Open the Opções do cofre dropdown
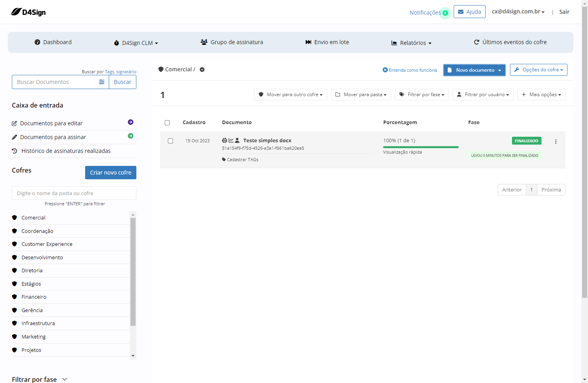This screenshot has height=383, width=588. [538, 70]
